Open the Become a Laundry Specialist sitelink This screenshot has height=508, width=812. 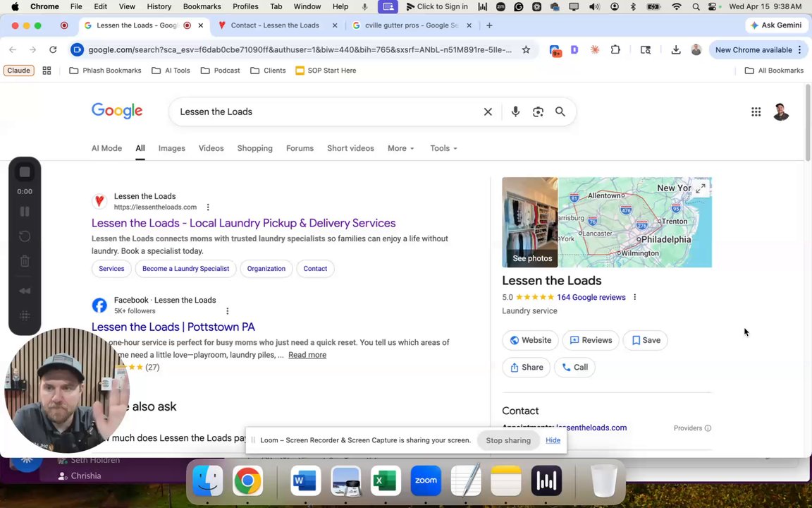pos(185,269)
